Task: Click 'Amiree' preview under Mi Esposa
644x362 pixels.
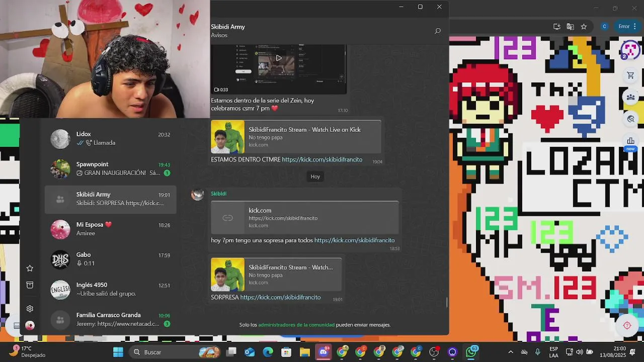Action: [86, 233]
